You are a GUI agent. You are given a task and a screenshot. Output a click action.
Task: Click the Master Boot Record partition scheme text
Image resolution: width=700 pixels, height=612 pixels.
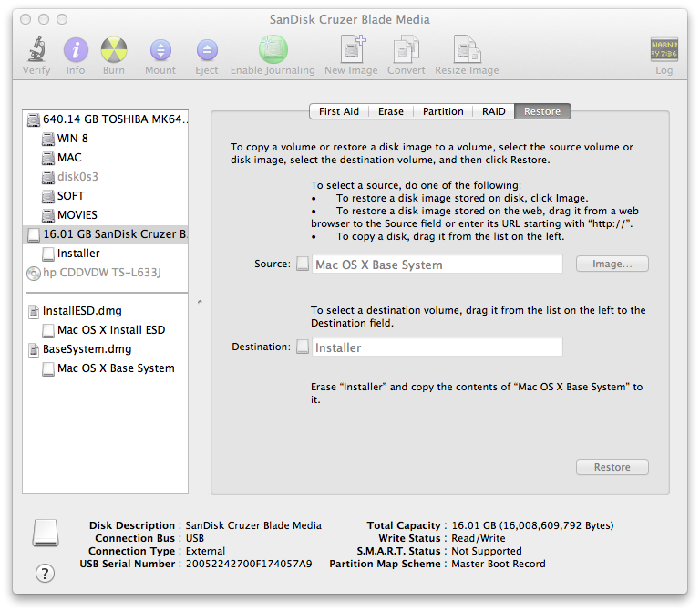click(499, 564)
